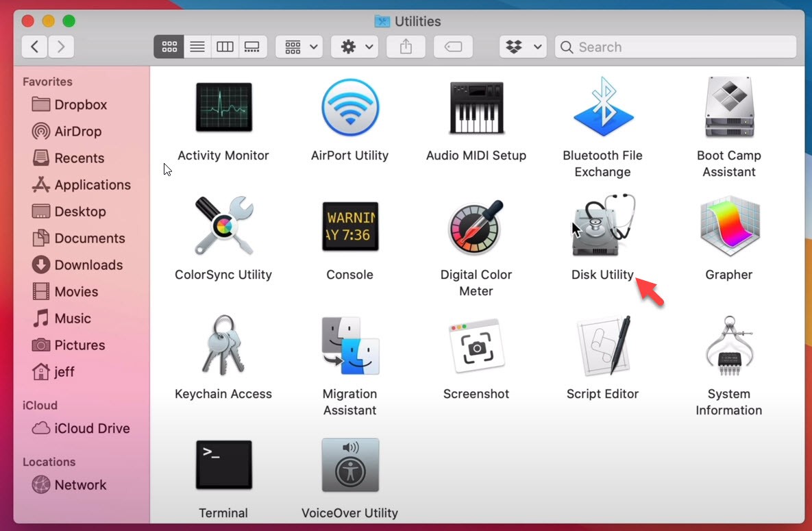Select ColorSync Utility icon

point(223,226)
